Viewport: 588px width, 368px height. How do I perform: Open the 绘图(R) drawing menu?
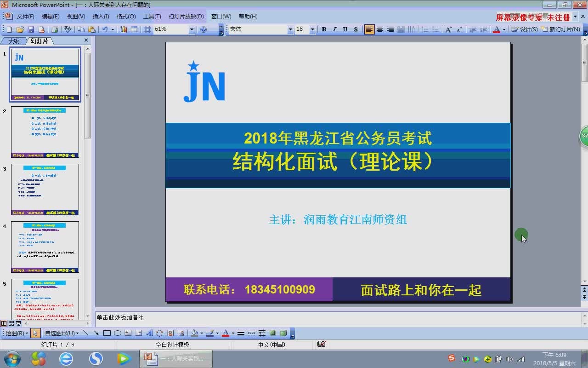(x=17, y=333)
